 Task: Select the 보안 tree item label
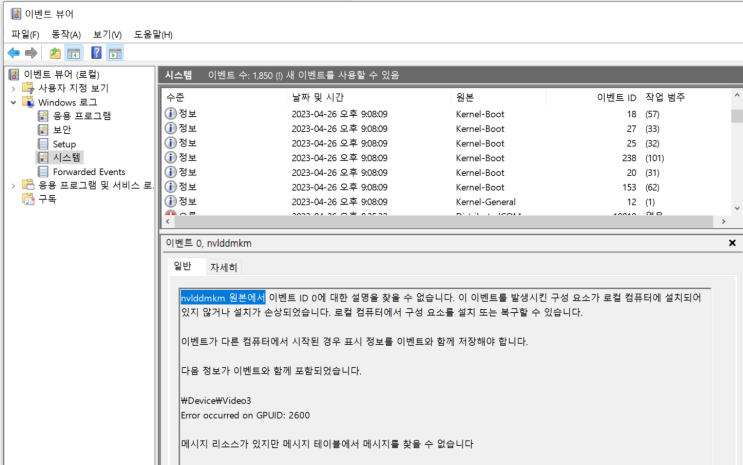62,129
